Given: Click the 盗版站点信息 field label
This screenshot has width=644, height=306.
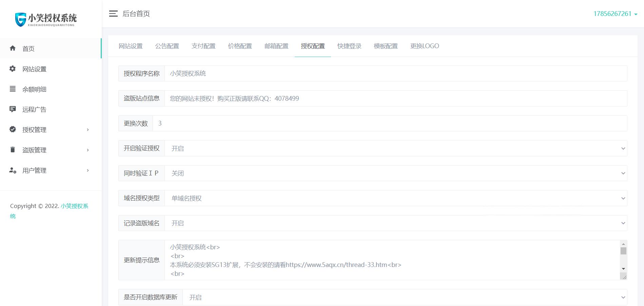Looking at the screenshot, I should [x=141, y=98].
